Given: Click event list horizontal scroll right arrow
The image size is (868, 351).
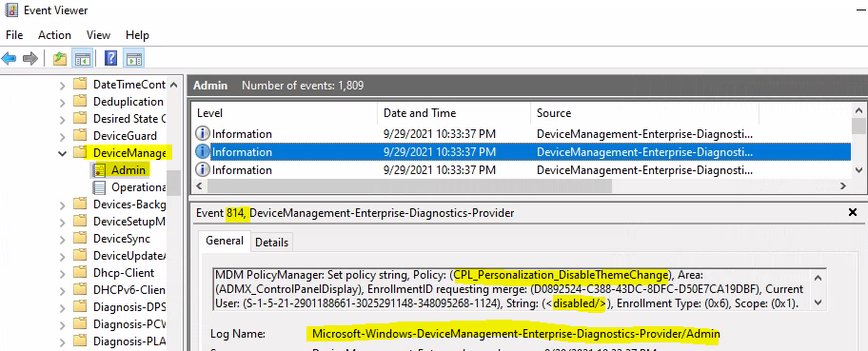Looking at the screenshot, I should (x=843, y=186).
